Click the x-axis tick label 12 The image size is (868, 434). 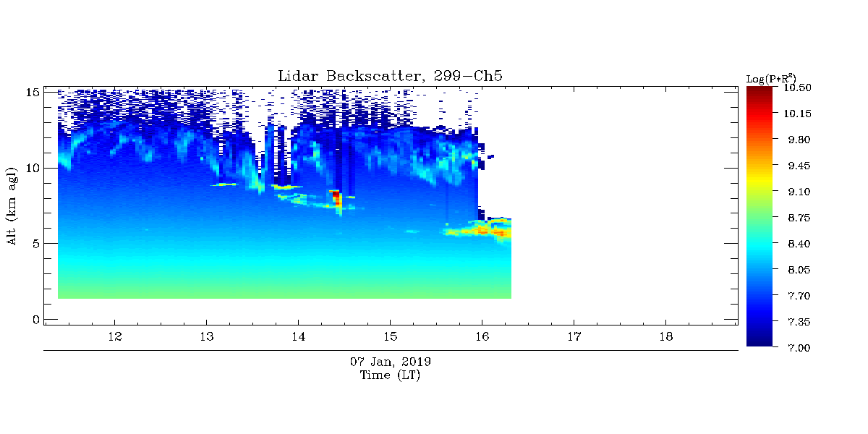[114, 338]
